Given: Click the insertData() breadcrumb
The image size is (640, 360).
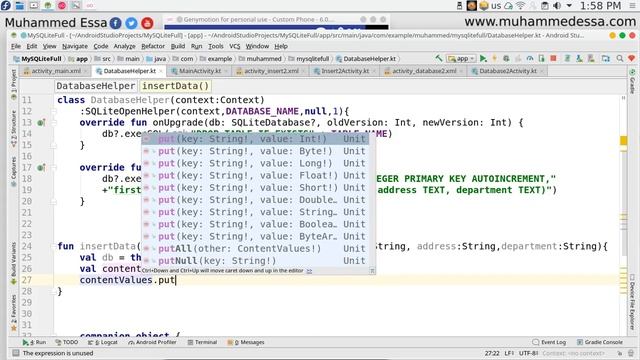Looking at the screenshot, I should pos(175,86).
